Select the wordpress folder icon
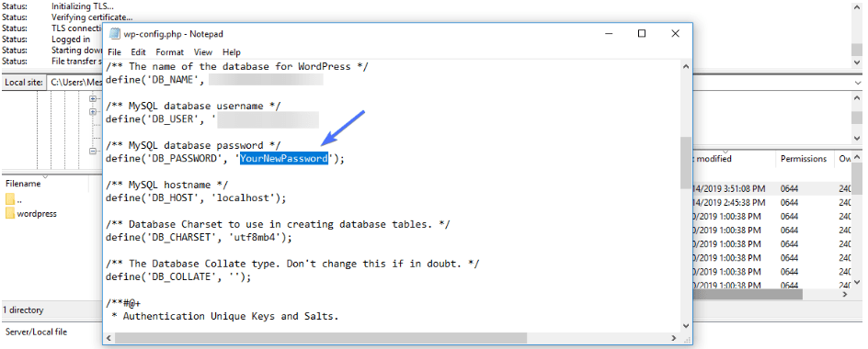 [x=10, y=213]
